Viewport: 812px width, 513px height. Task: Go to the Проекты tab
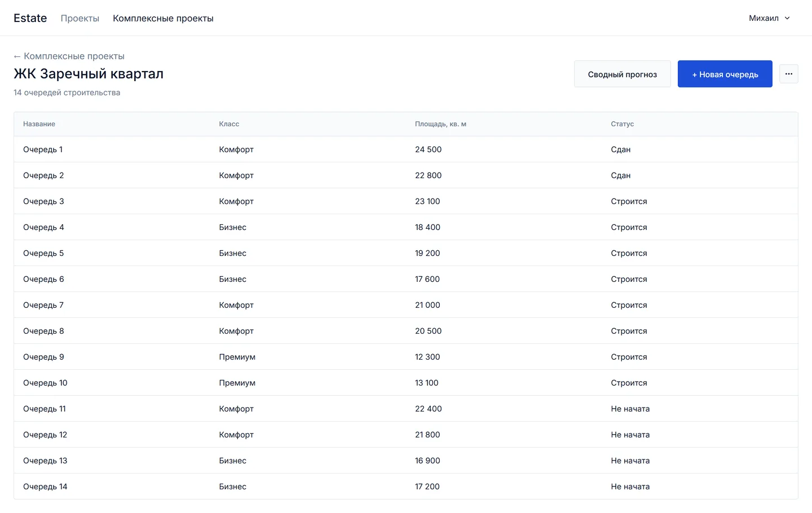point(80,18)
